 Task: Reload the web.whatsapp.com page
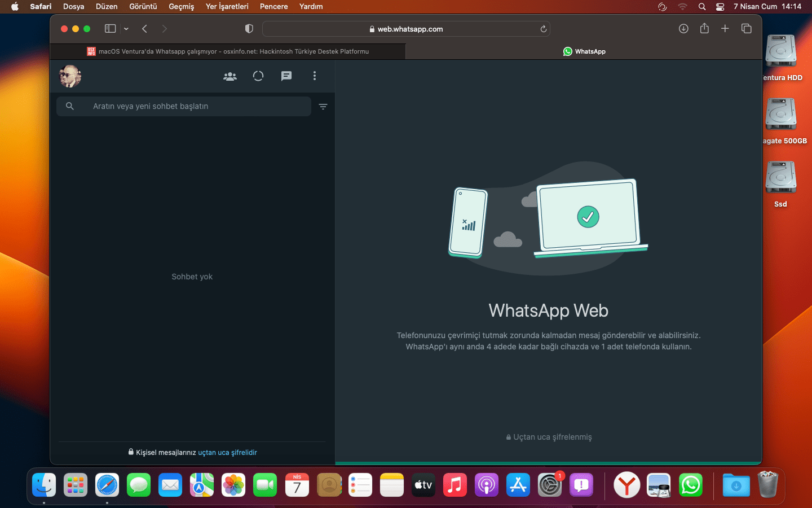544,29
